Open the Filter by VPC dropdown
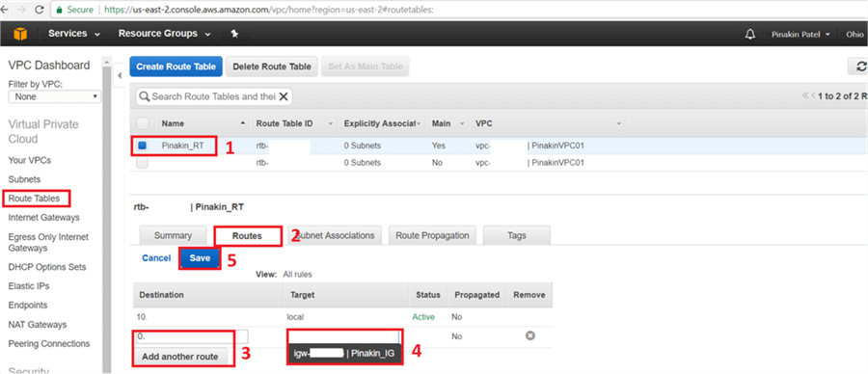This screenshot has width=868, height=374. [x=54, y=96]
